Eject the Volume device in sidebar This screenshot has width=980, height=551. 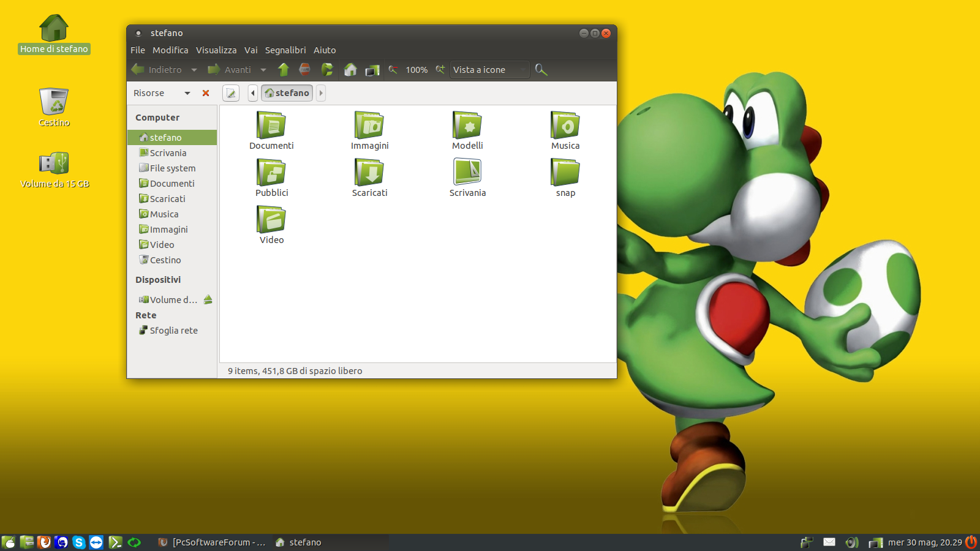208,299
